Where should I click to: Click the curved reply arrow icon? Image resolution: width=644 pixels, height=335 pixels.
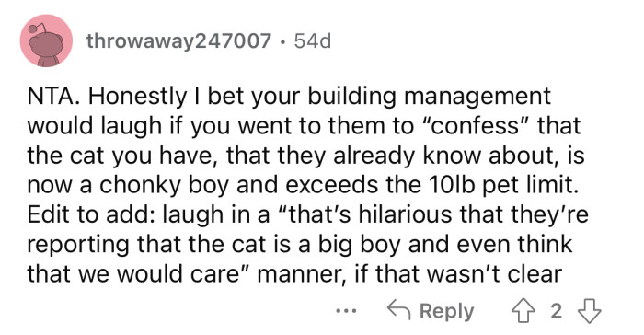point(398,310)
